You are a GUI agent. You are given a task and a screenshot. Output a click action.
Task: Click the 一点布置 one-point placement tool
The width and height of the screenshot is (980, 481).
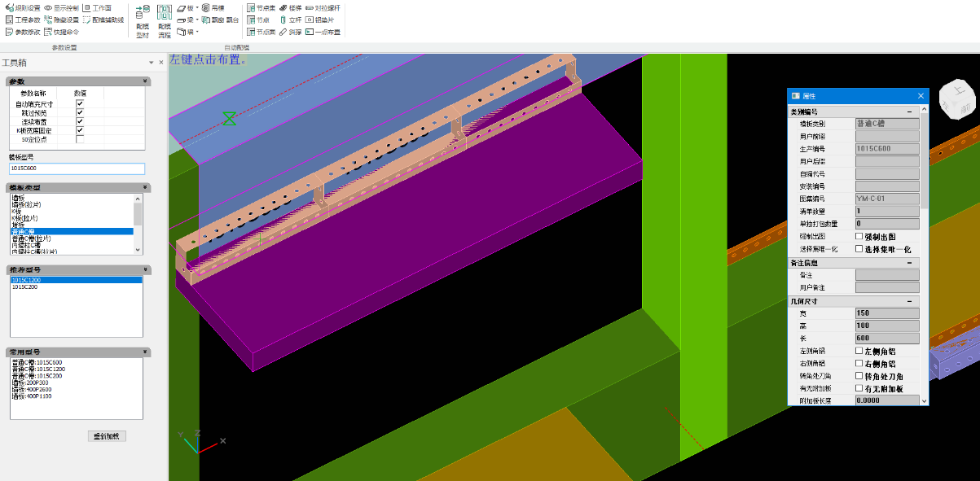tap(323, 32)
